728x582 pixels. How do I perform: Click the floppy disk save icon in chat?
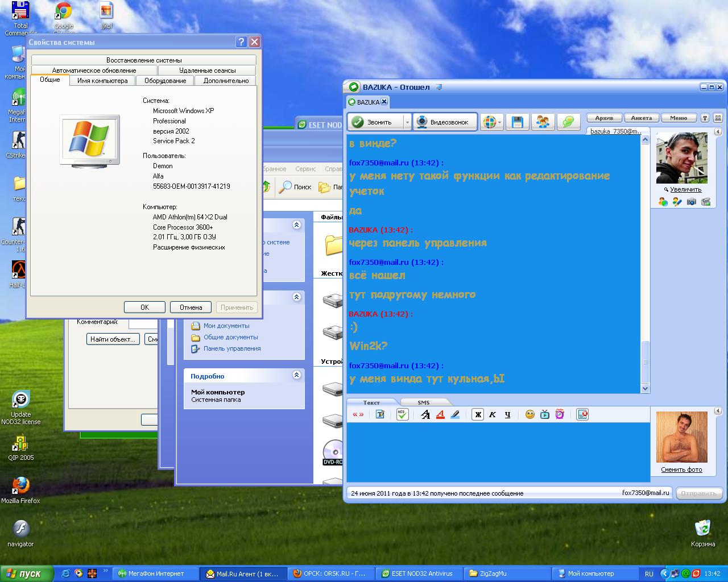click(x=518, y=122)
